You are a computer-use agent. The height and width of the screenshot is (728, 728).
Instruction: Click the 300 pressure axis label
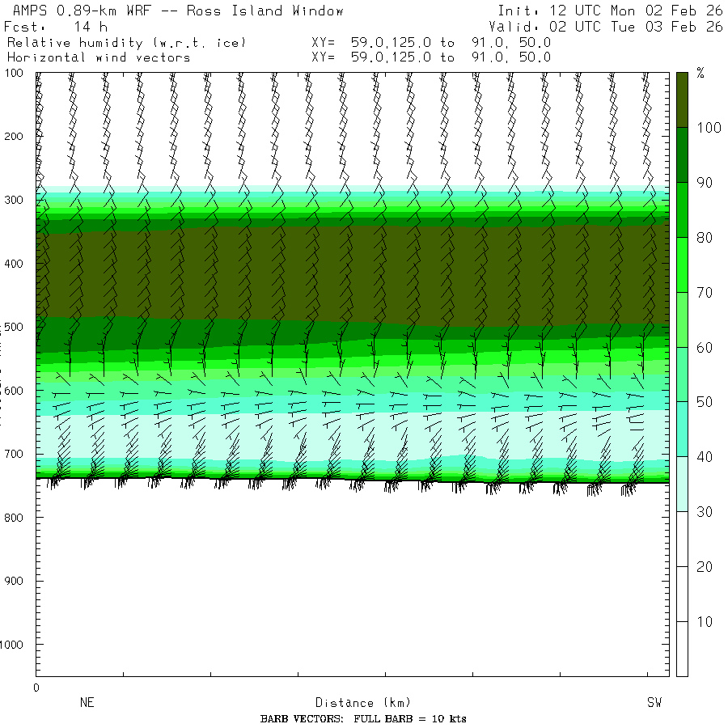14,200
